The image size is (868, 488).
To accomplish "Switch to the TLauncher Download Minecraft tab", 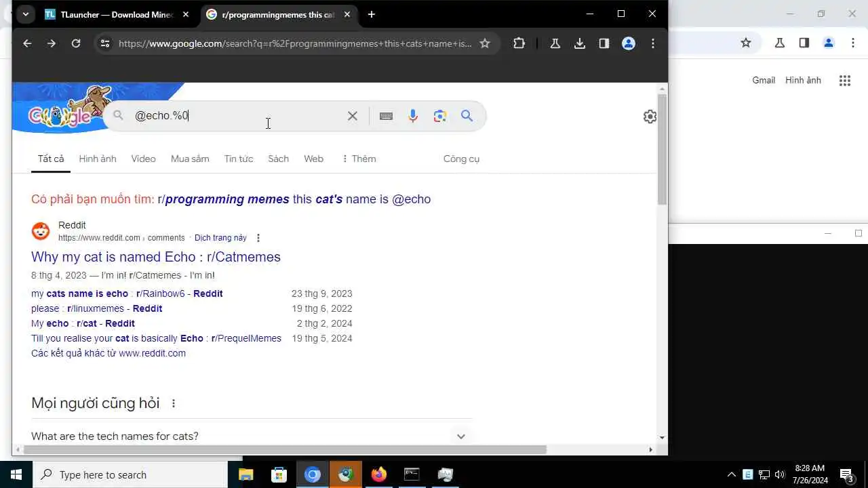I will click(x=117, y=14).
